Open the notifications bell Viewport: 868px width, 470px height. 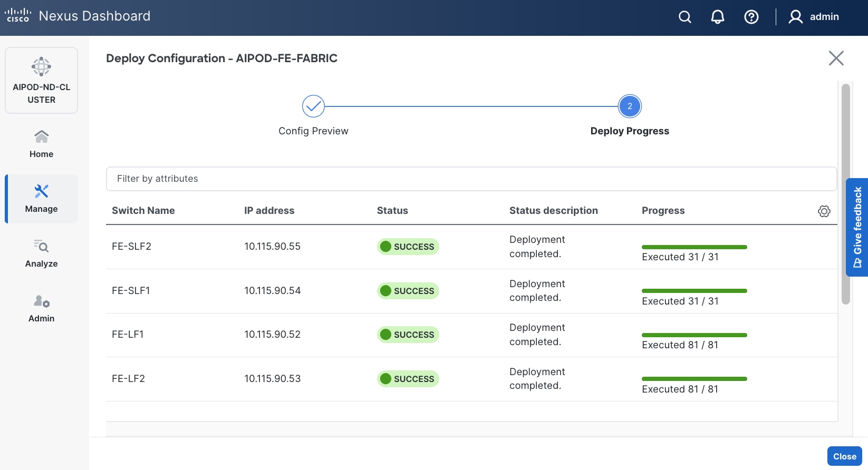[717, 17]
